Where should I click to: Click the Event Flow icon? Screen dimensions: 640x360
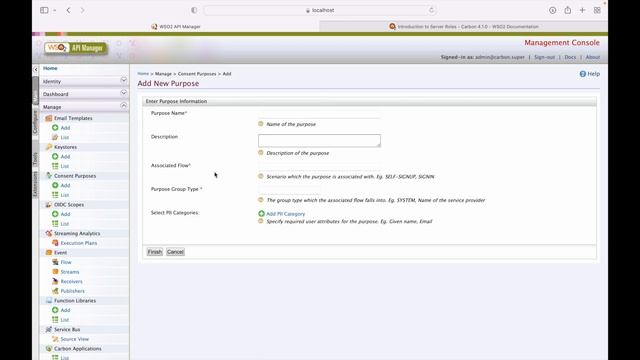[55, 262]
